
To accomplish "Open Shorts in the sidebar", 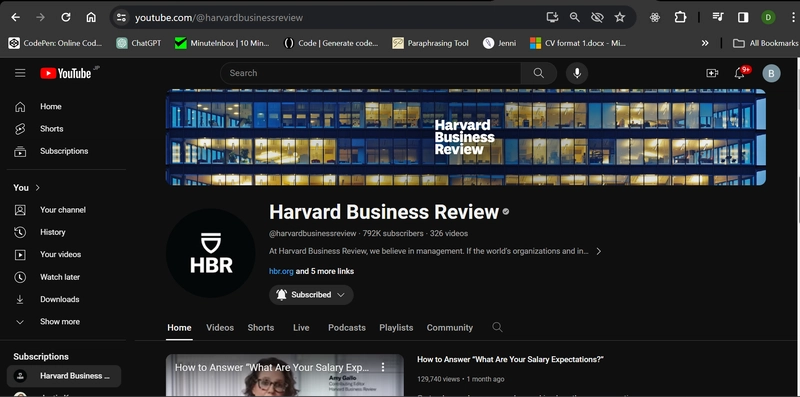I will coord(64,129).
